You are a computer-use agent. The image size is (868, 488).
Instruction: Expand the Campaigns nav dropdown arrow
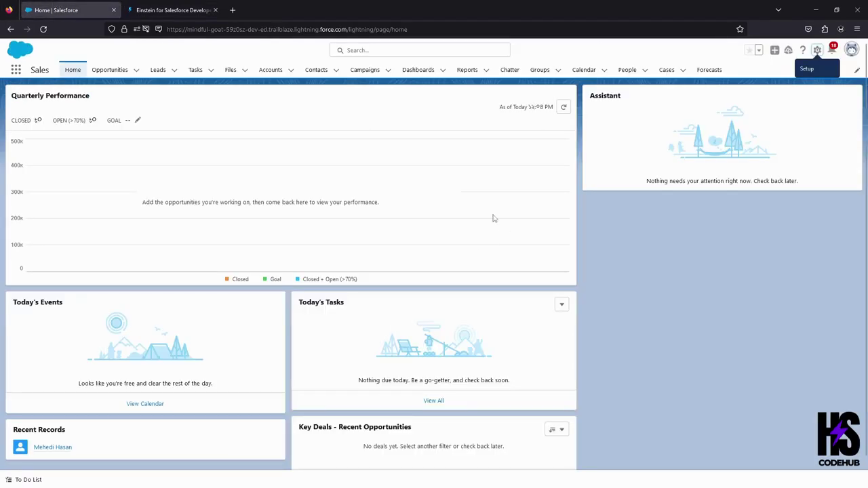(x=388, y=70)
